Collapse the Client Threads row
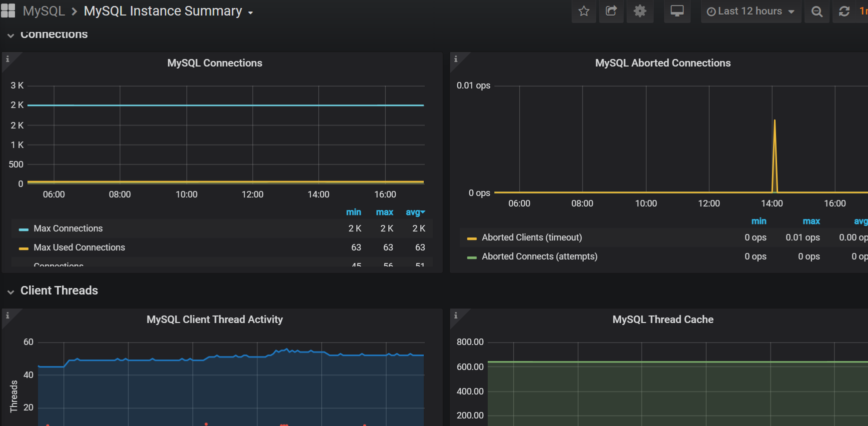This screenshot has width=868, height=426. coord(10,292)
